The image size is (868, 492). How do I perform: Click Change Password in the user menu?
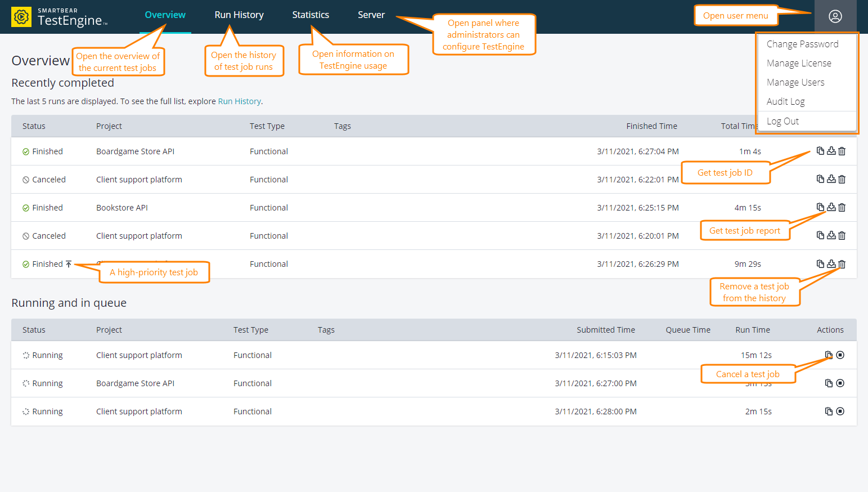(803, 43)
